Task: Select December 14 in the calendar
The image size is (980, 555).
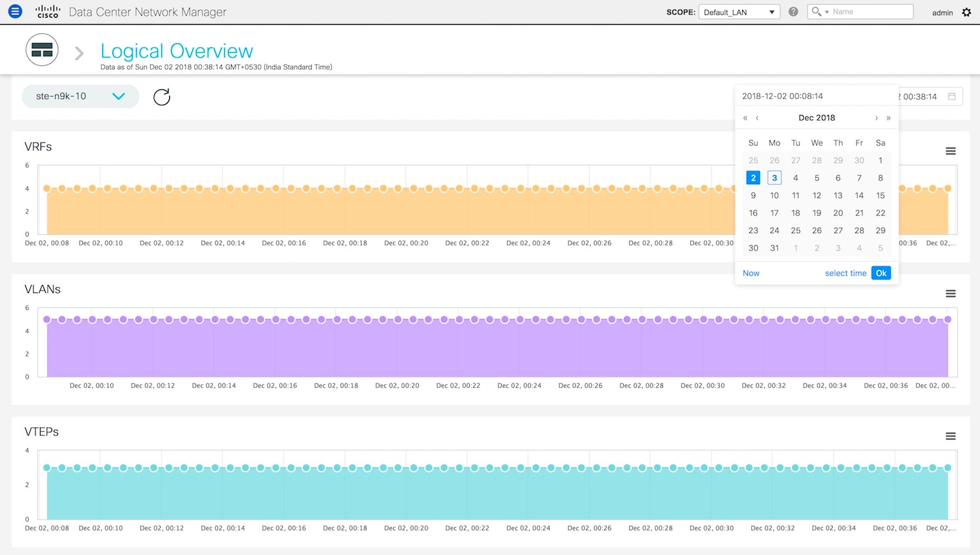Action: (859, 195)
